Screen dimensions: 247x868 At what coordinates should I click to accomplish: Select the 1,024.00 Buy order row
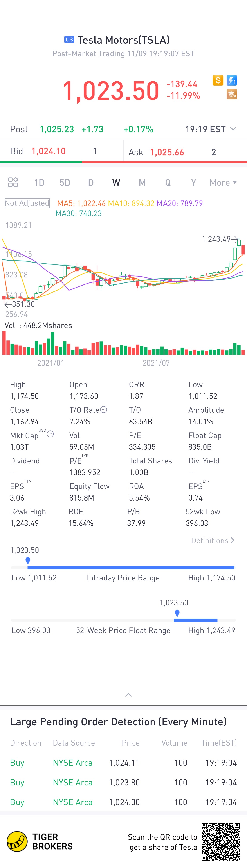tap(123, 802)
